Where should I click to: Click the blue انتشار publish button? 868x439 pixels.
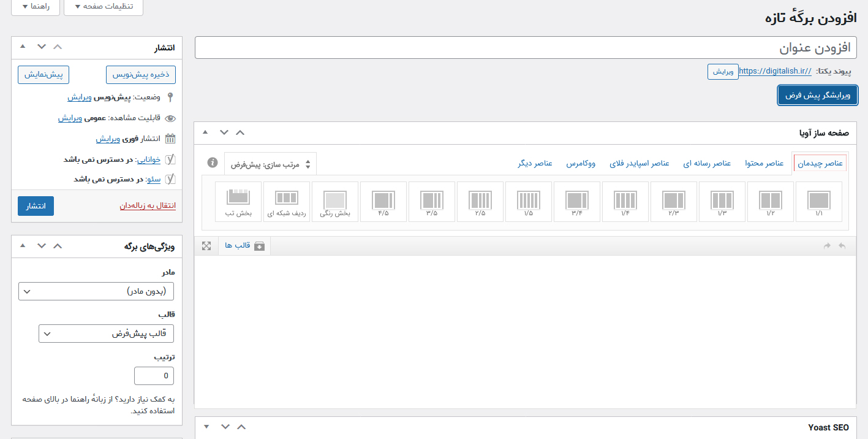tap(36, 206)
